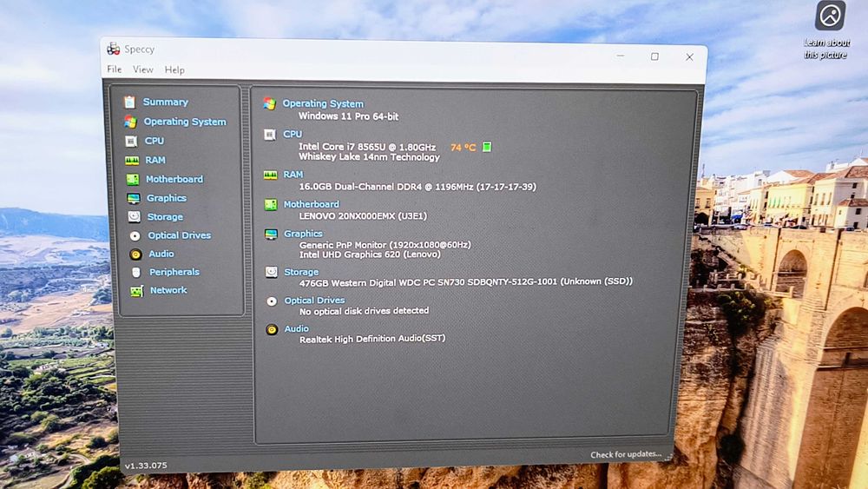Viewport: 868px width, 489px height.
Task: Click 'Realtek High Definition Audio(SST)' text
Action: point(372,339)
